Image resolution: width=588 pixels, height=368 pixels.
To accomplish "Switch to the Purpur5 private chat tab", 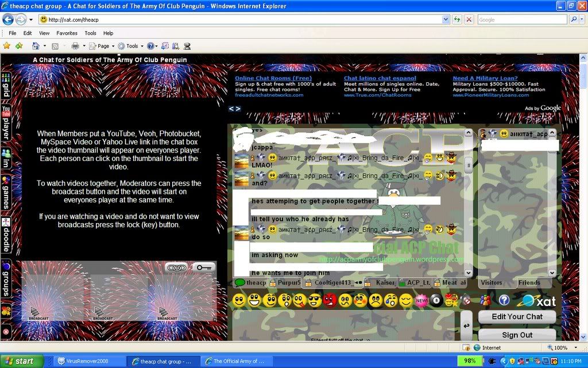I will click(x=285, y=283).
